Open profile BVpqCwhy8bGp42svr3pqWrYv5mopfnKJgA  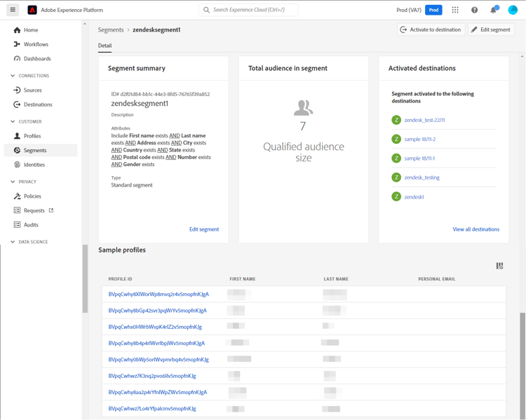(x=157, y=311)
